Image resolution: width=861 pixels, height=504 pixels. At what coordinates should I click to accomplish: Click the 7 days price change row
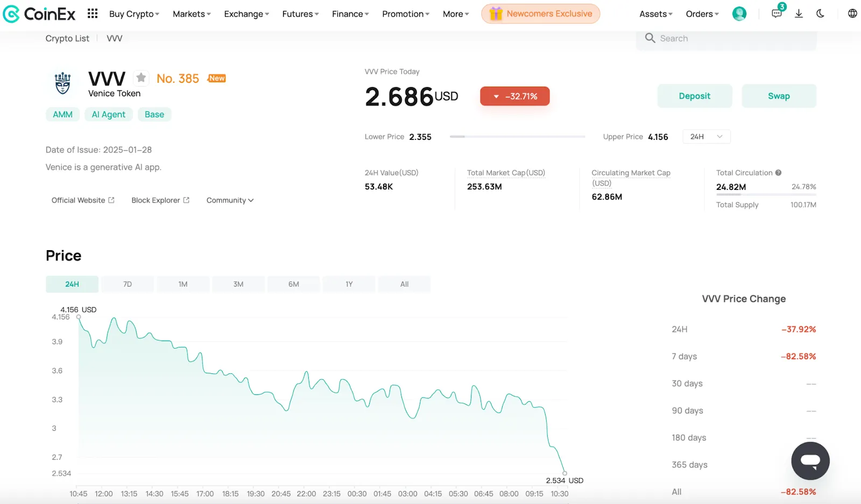(744, 356)
